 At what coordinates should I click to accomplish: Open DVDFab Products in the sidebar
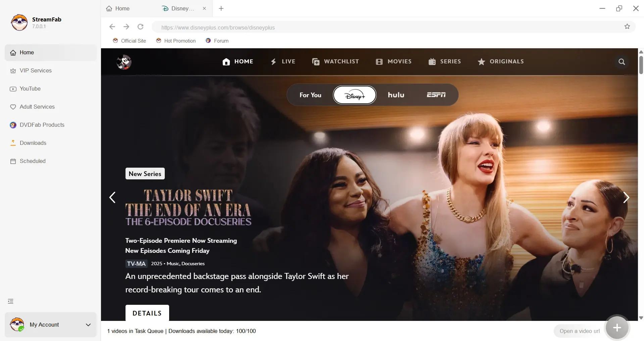coord(51,125)
